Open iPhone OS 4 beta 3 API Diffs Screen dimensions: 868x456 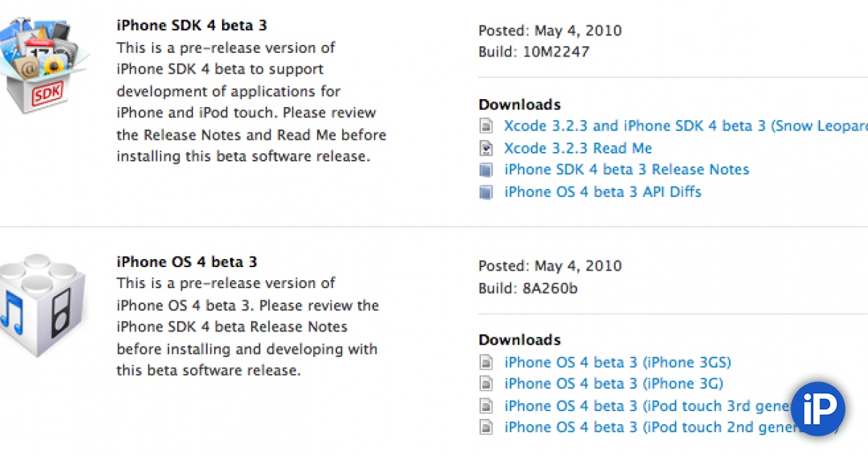point(602,192)
